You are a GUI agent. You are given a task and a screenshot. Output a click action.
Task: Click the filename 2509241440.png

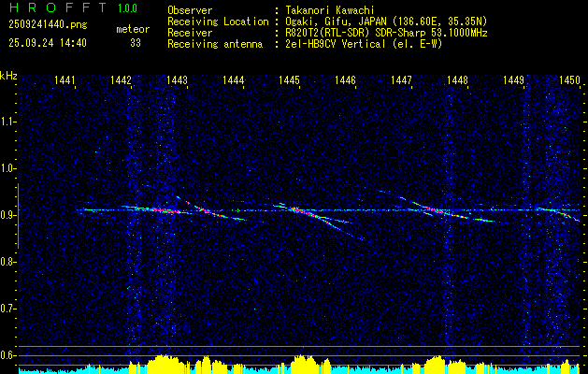48,25
